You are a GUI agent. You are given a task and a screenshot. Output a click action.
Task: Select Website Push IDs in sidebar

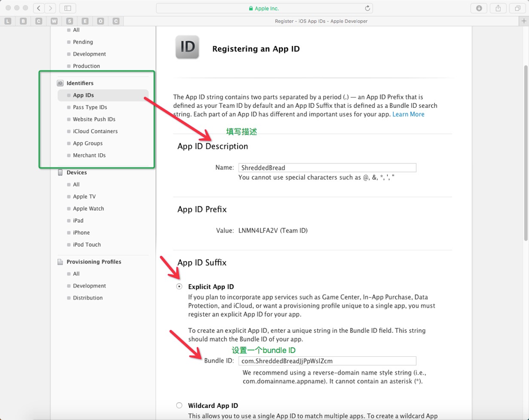click(94, 119)
